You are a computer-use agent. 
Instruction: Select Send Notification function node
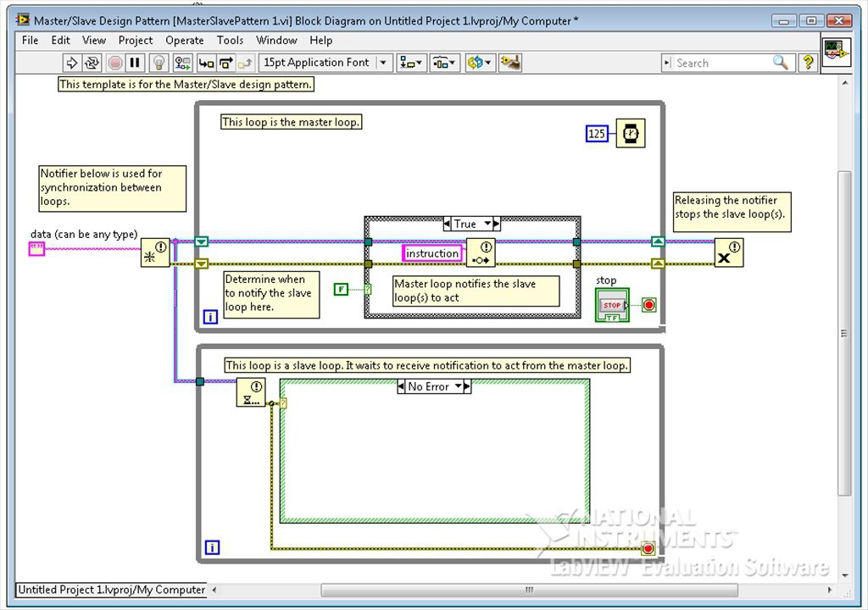pyautogui.click(x=481, y=252)
